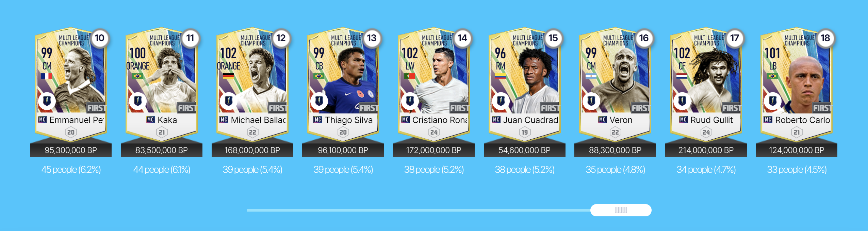Click Roberto Carlos player name
Screen dimensions: 868x231
tap(802, 120)
